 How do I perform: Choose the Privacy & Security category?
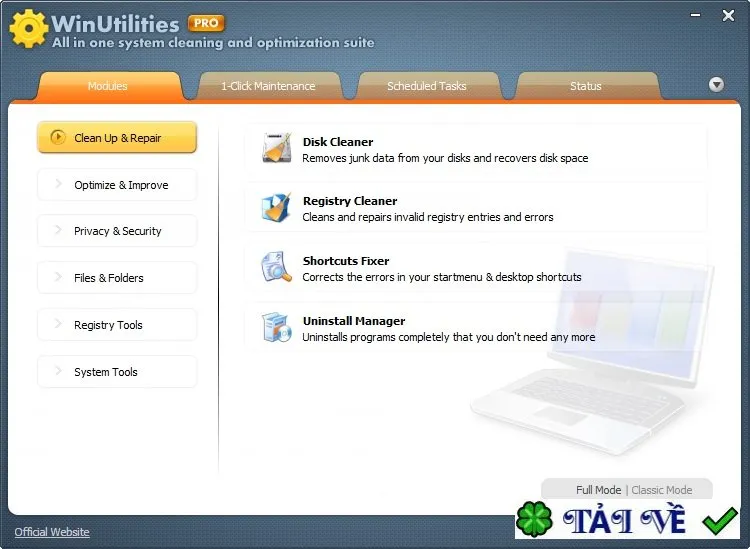117,231
